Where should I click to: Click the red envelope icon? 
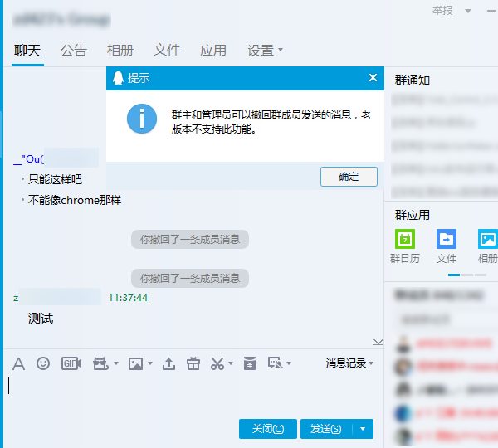pyautogui.click(x=249, y=363)
